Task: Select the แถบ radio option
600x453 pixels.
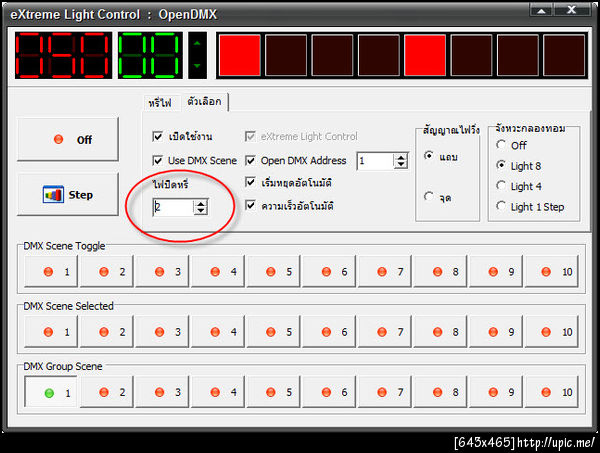Action: 429,156
